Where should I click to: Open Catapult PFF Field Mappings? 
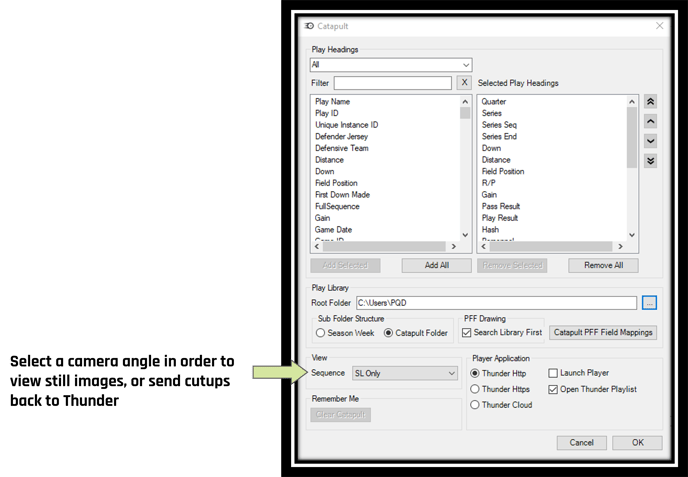pyautogui.click(x=603, y=333)
